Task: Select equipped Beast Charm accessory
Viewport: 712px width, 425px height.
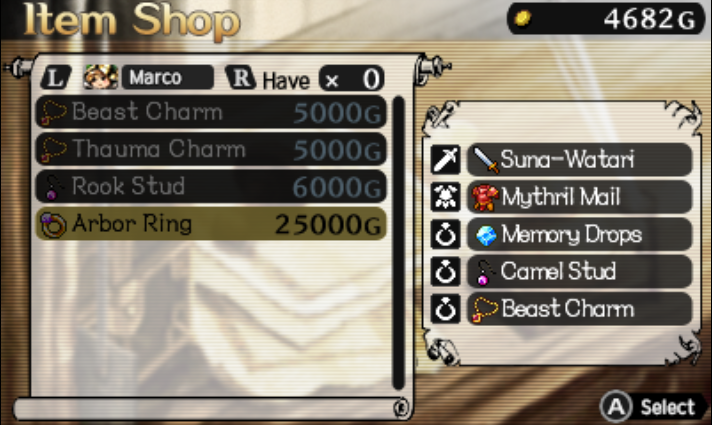Action: coord(579,309)
